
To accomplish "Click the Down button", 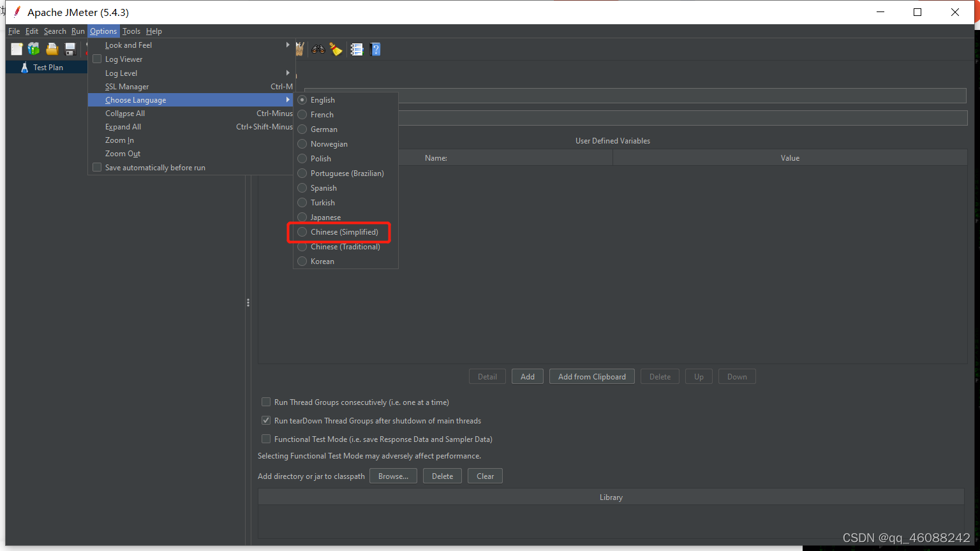I will pos(737,376).
